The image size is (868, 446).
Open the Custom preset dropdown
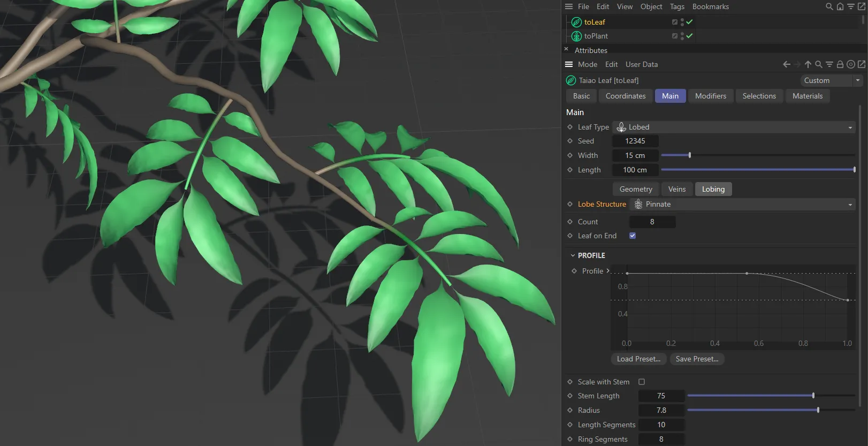tap(832, 80)
